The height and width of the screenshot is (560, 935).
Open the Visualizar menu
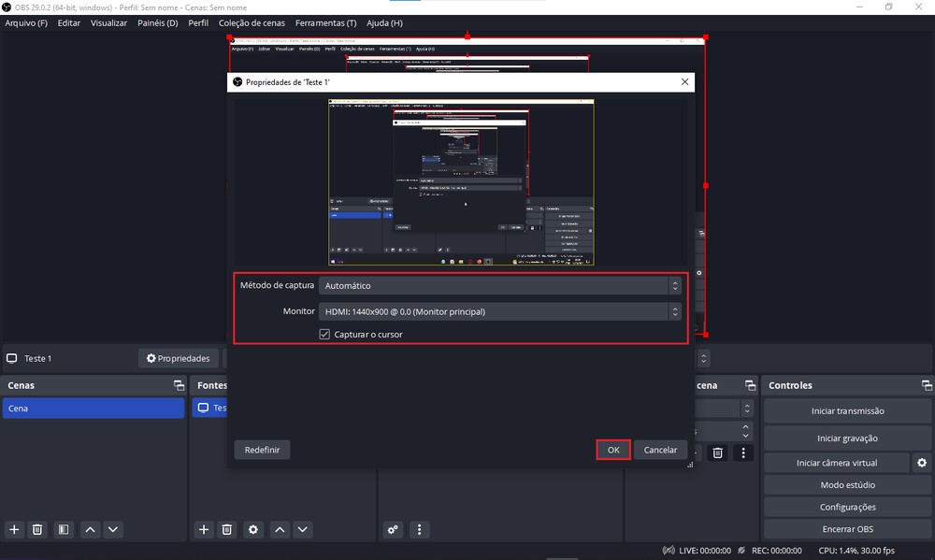point(108,22)
